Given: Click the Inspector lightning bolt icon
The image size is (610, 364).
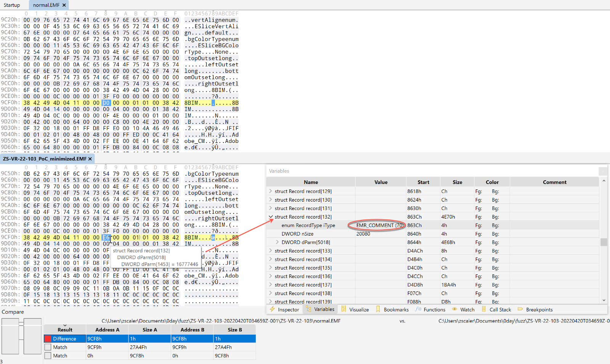Looking at the screenshot, I should (x=272, y=309).
